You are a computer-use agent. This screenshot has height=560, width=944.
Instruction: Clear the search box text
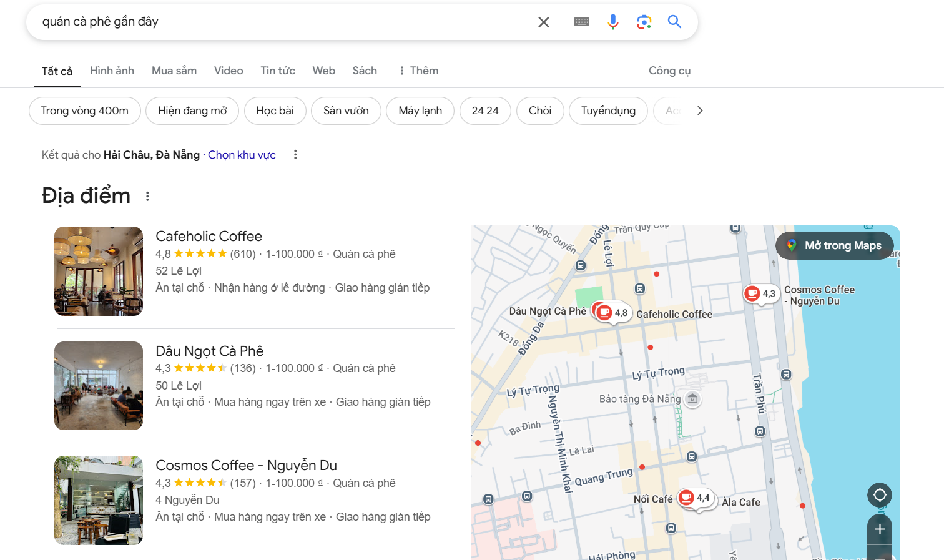[543, 22]
